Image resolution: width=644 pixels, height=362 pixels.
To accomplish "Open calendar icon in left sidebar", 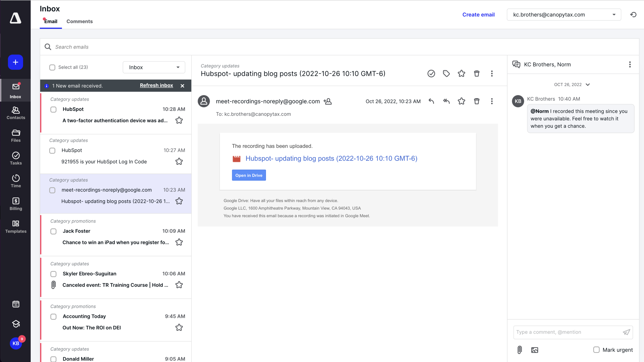I will tap(16, 304).
